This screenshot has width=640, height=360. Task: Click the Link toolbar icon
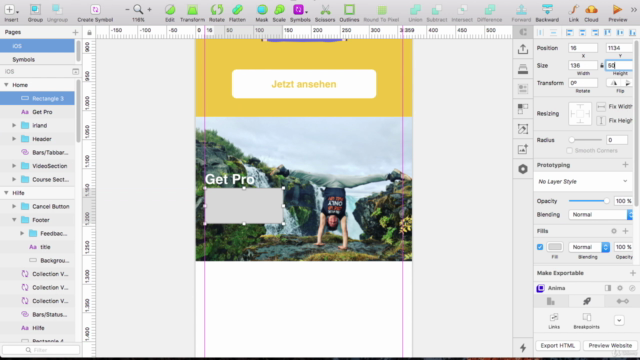573,9
